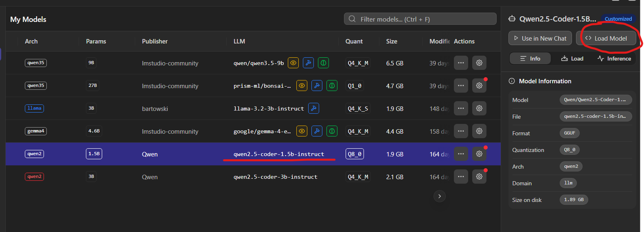
Task: Click the vision eye icon for google/gemma-4
Action: [x=302, y=131]
